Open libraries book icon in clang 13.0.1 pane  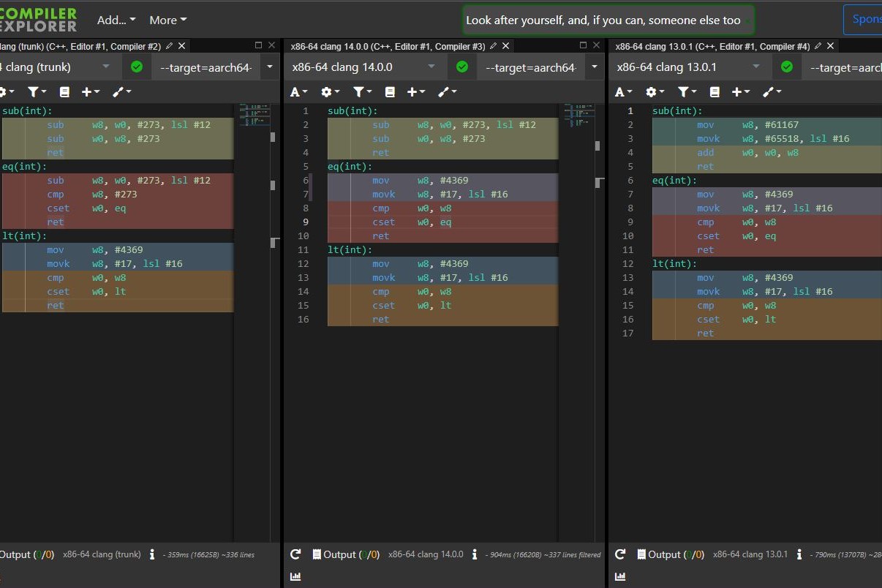(x=715, y=92)
